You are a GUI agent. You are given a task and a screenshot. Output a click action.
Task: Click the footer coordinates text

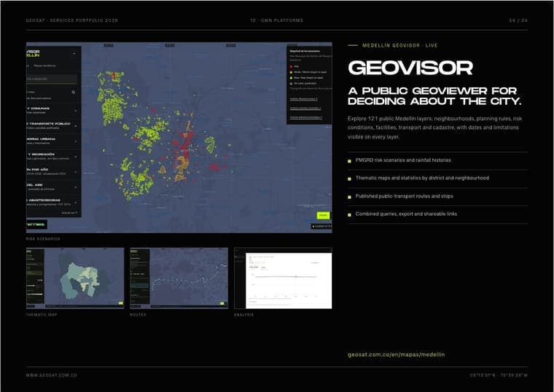[x=499, y=375]
